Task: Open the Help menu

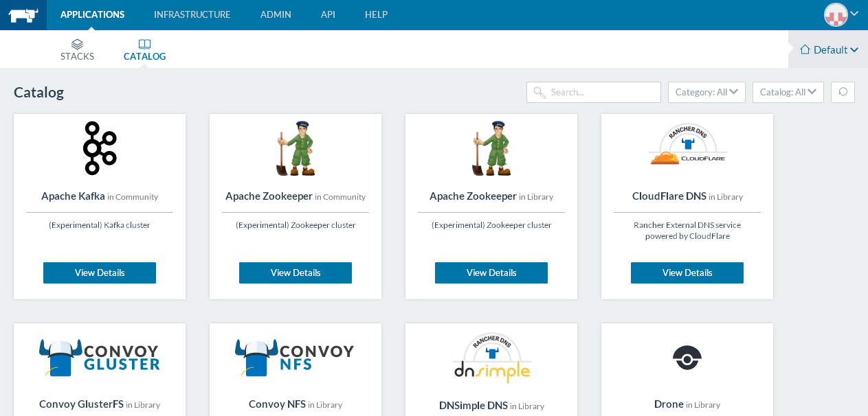Action: coord(376,14)
